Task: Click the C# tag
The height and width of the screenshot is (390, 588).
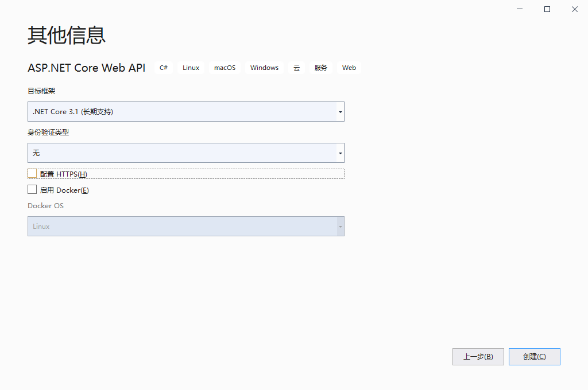Action: tap(164, 68)
